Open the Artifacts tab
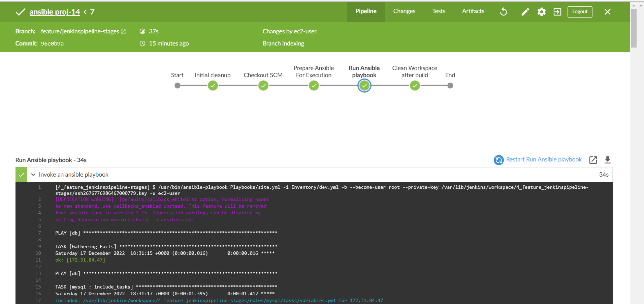Image resolution: width=644 pixels, height=304 pixels. 473,11
